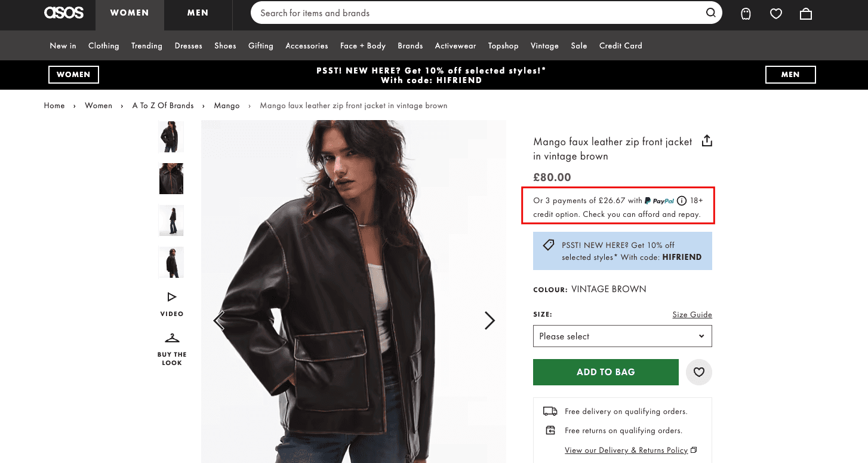Open the Sale menu item
Viewport: 868px width, 463px height.
[578, 45]
